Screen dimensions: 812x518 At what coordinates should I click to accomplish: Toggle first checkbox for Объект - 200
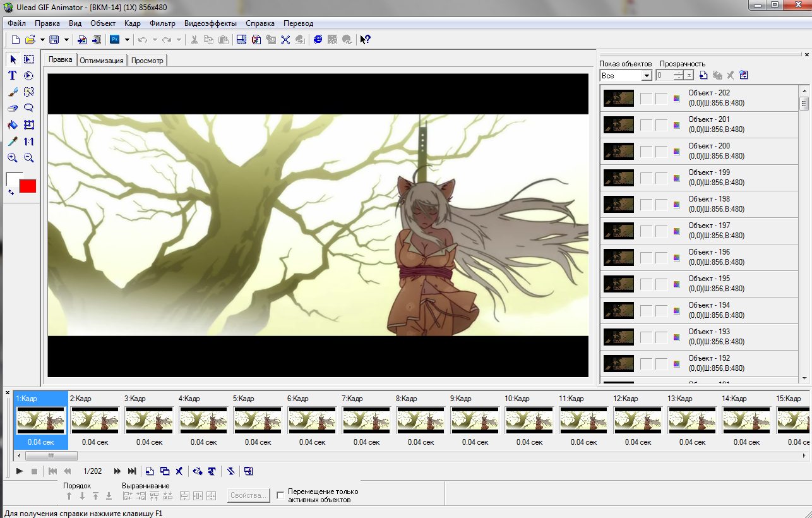(x=646, y=152)
